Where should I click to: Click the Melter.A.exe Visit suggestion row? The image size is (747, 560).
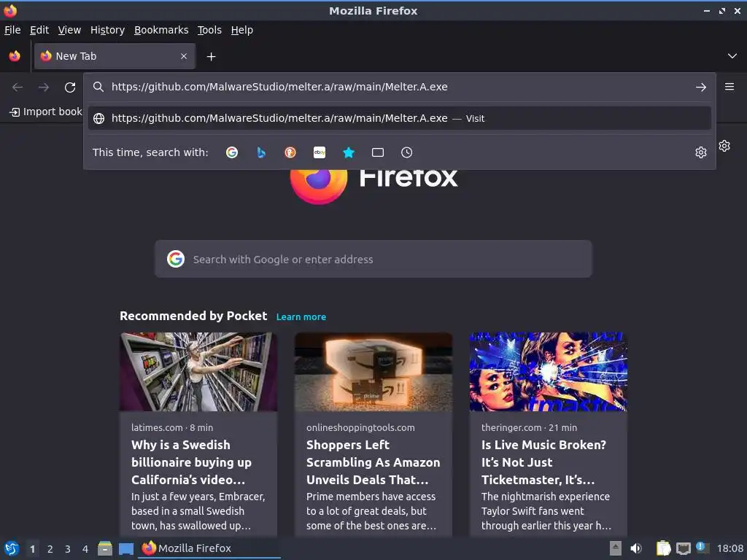pos(399,118)
